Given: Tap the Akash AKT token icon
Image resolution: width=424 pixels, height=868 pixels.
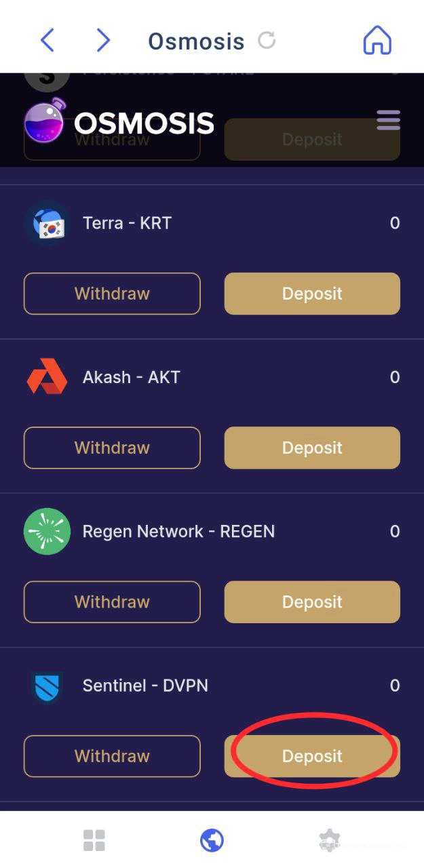Looking at the screenshot, I should point(47,377).
